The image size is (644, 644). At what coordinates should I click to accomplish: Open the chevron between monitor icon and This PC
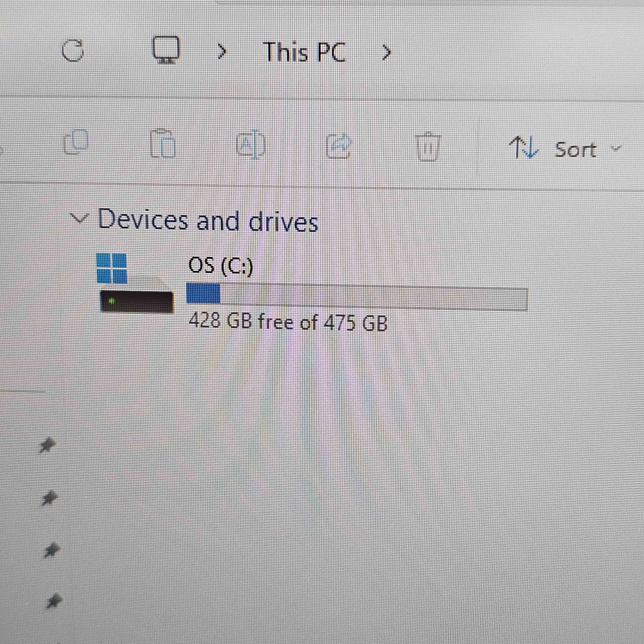[222, 52]
